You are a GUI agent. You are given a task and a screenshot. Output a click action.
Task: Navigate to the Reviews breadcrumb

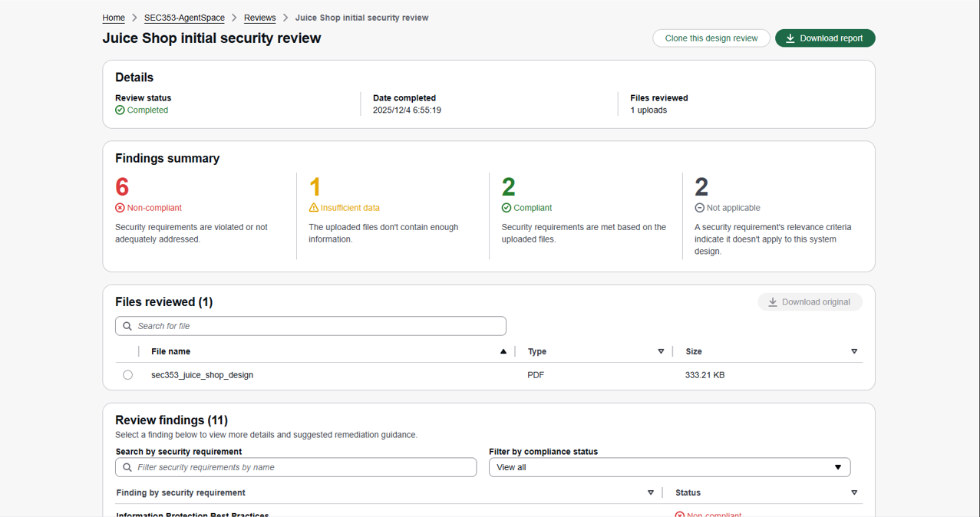[259, 18]
